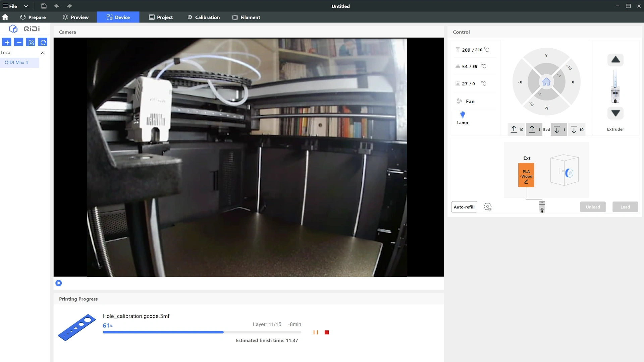Toggle the Fan control
The image size is (644, 362).
tap(466, 101)
